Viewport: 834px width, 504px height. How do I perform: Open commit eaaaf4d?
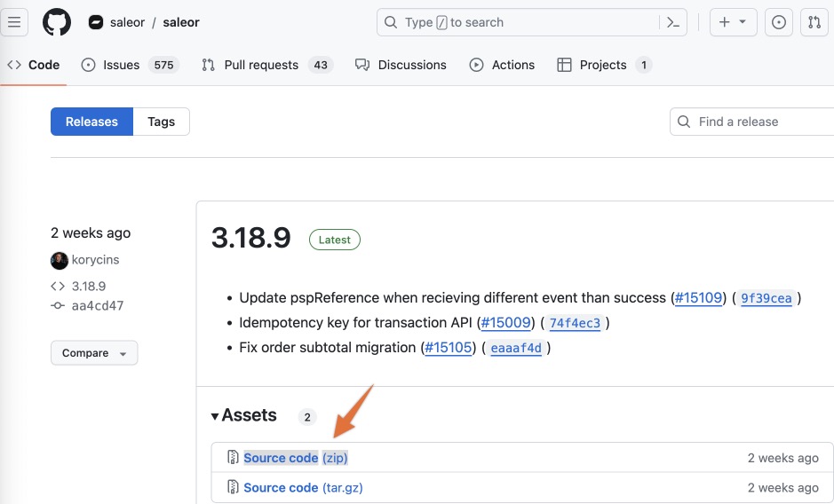[516, 348]
